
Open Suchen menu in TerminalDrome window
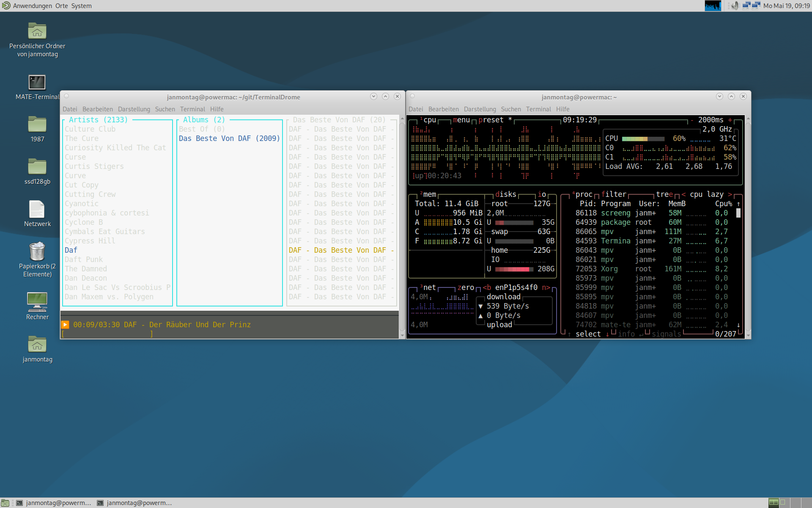[x=165, y=109]
